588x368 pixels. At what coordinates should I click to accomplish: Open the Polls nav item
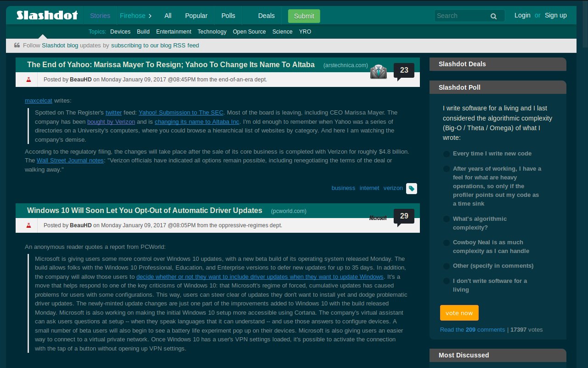(228, 16)
